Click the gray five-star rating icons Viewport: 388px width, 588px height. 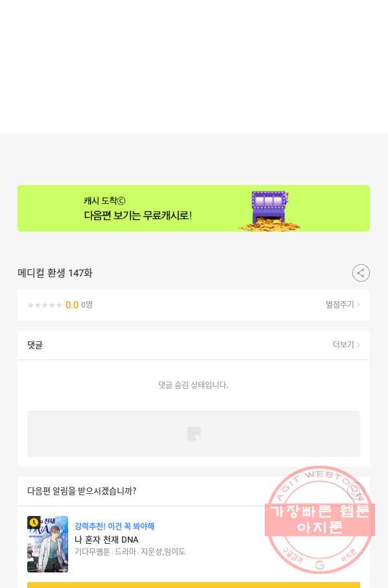click(45, 305)
